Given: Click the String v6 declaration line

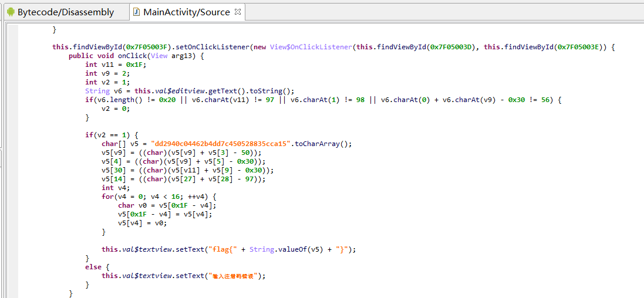Looking at the screenshot, I should [x=189, y=91].
